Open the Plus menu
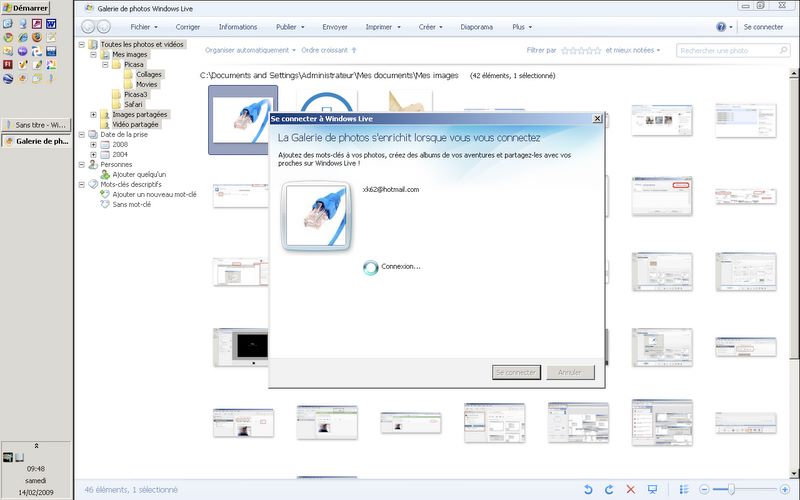The height and width of the screenshot is (500, 800). 522,27
